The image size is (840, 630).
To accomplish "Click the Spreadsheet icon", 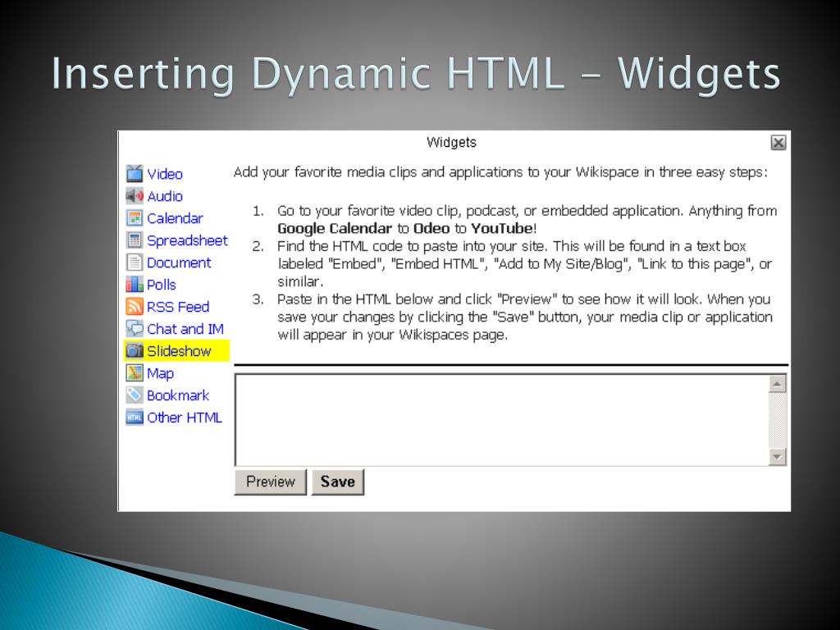I will click(135, 240).
